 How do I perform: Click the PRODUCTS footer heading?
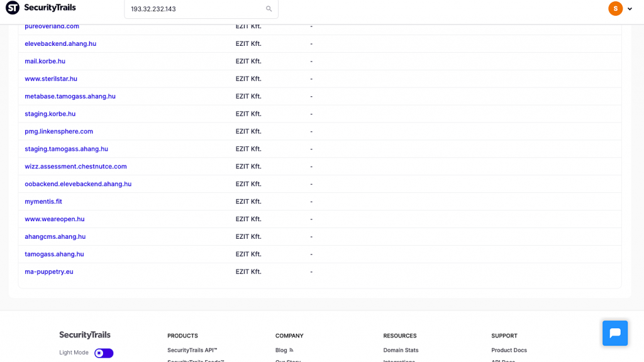click(x=182, y=336)
